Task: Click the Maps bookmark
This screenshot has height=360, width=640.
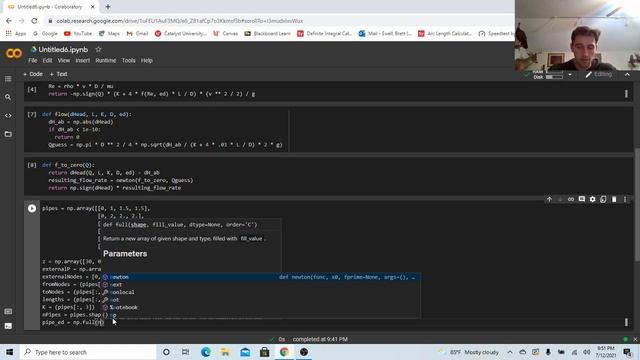Action: pos(109,33)
